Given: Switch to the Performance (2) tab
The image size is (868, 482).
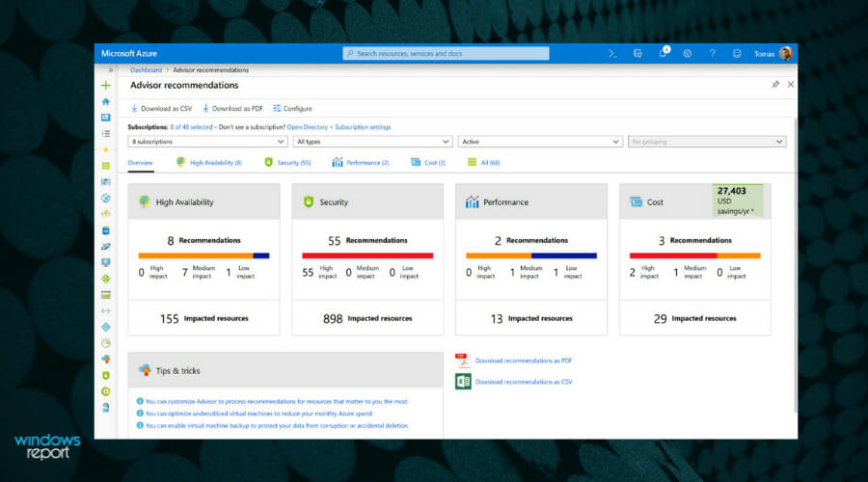Looking at the screenshot, I should click(361, 162).
